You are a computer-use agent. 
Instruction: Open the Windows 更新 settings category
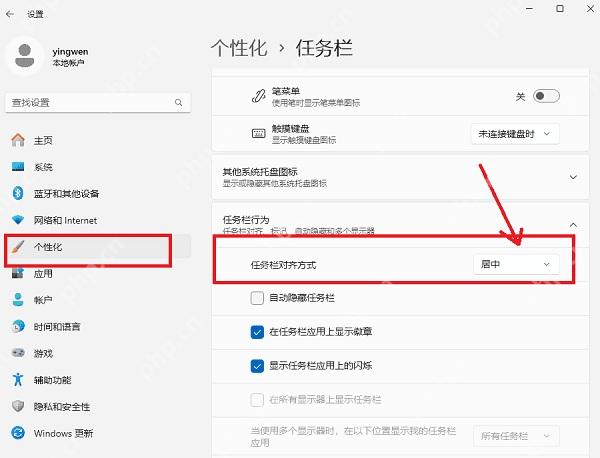point(97,433)
